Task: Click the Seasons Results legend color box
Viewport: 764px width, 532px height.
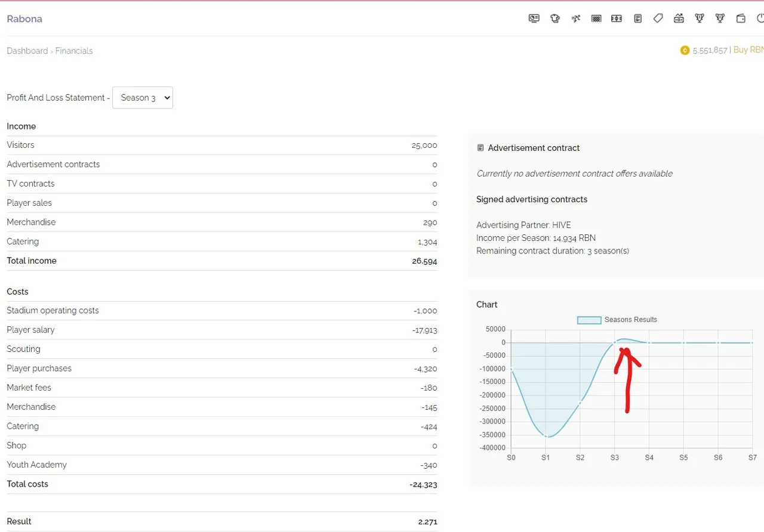Action: (x=589, y=320)
